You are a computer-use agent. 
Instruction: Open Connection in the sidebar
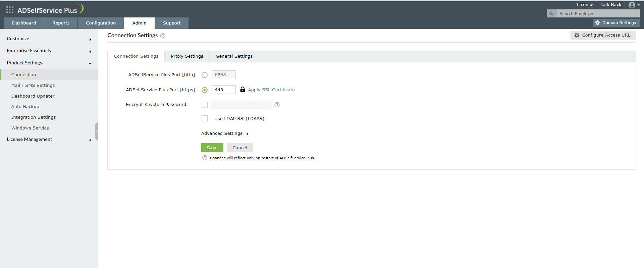coord(49,75)
